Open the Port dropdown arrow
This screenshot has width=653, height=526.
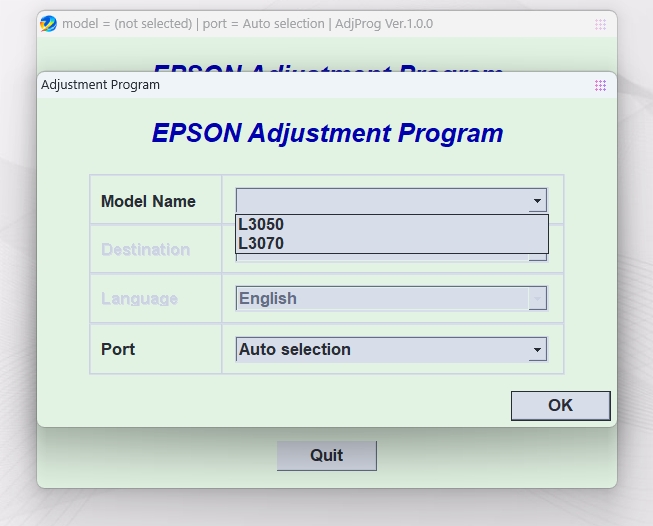[x=537, y=350]
